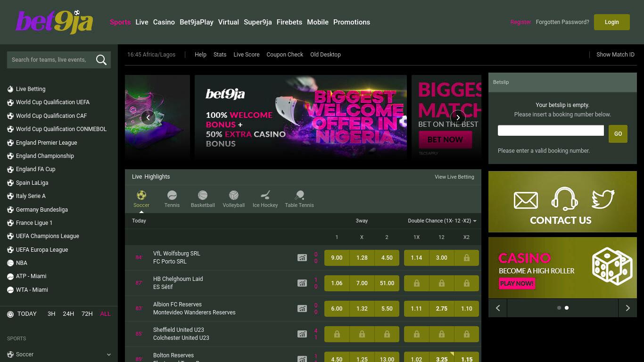Open View Live Betting link
Viewport: 644px width, 362px height.
454,177
